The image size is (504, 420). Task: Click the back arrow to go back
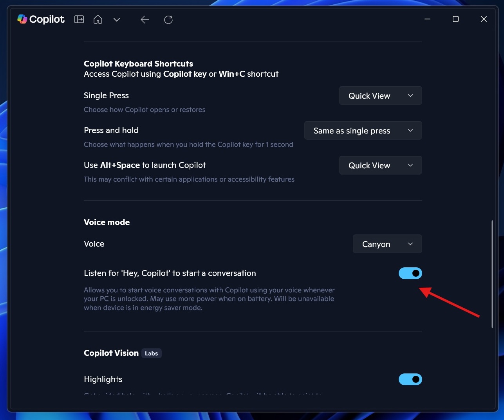pos(145,19)
